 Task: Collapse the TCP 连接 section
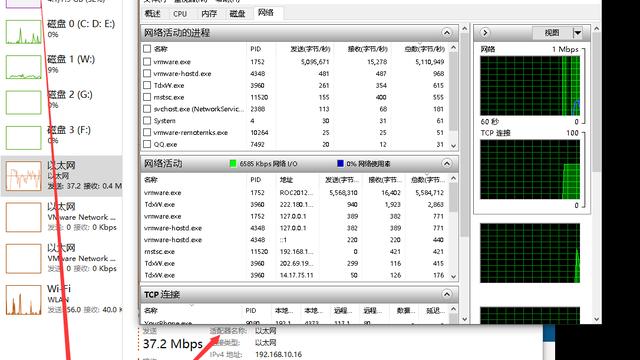point(447,294)
